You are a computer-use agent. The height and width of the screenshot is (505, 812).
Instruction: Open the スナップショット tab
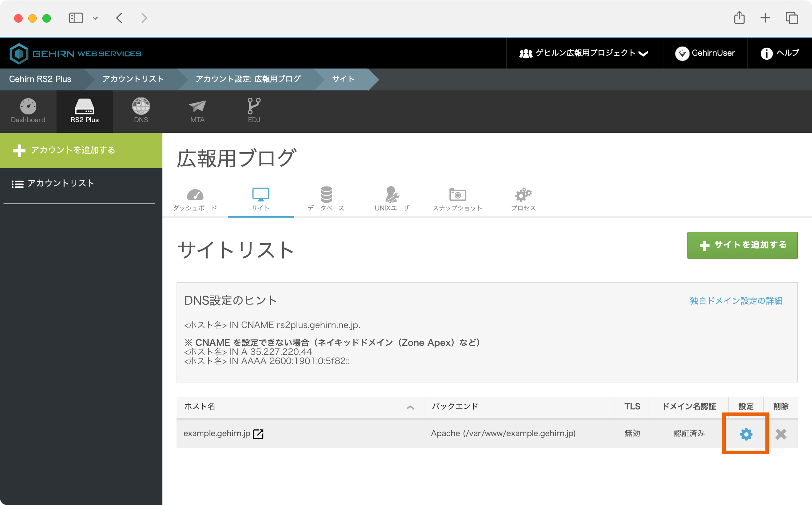pos(457,199)
